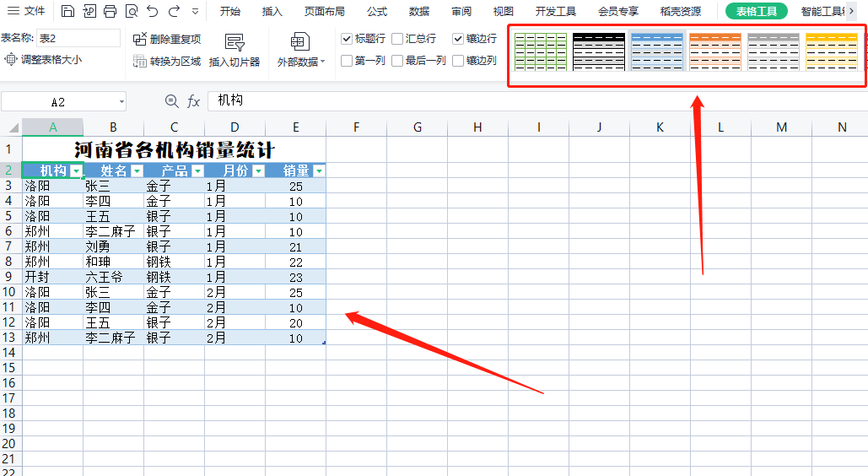Click 删除重复项 button
Viewport: 868px width, 476px height.
pyautogui.click(x=167, y=40)
